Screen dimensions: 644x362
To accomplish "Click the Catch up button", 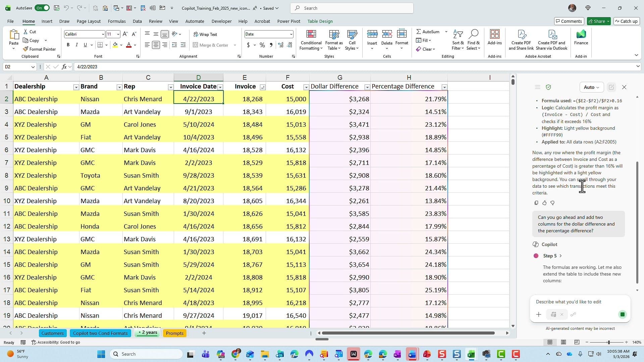I will [x=626, y=21].
